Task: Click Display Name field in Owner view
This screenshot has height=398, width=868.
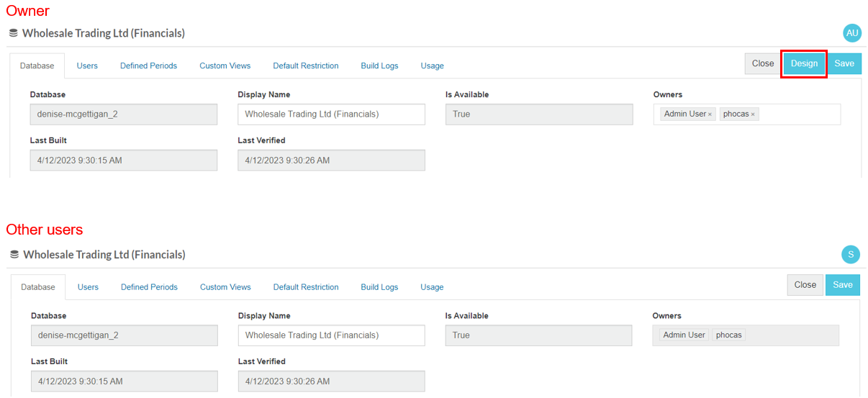Action: pyautogui.click(x=331, y=114)
